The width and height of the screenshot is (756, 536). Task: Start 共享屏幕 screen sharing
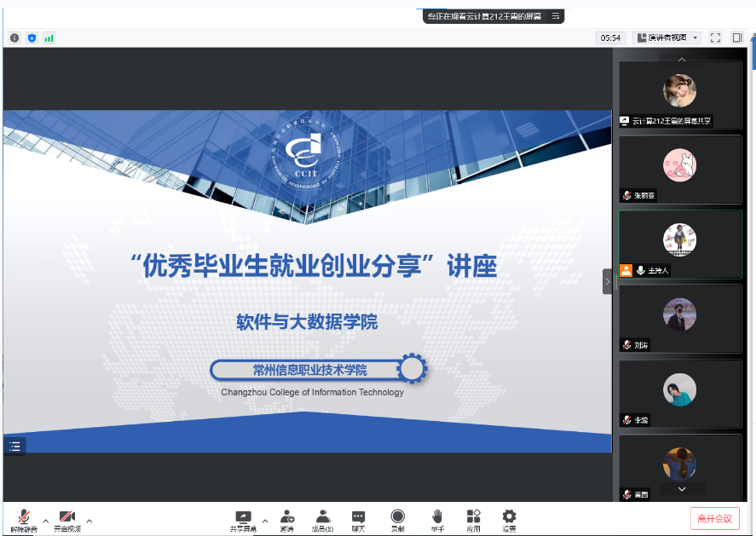(x=243, y=521)
